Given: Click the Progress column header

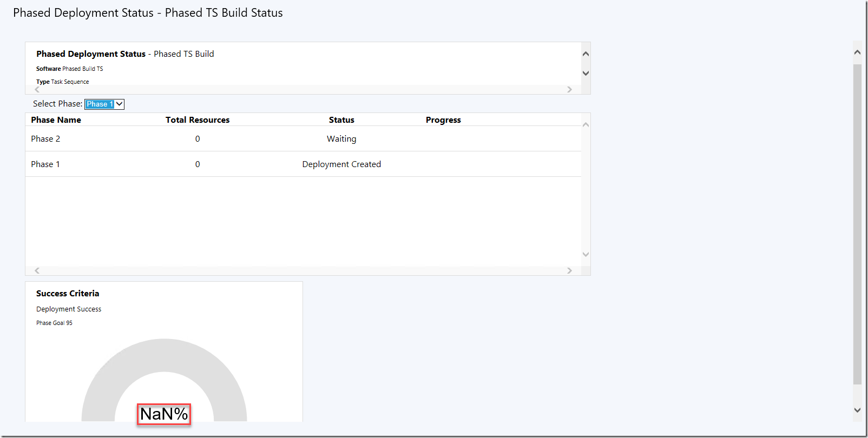Looking at the screenshot, I should 443,120.
